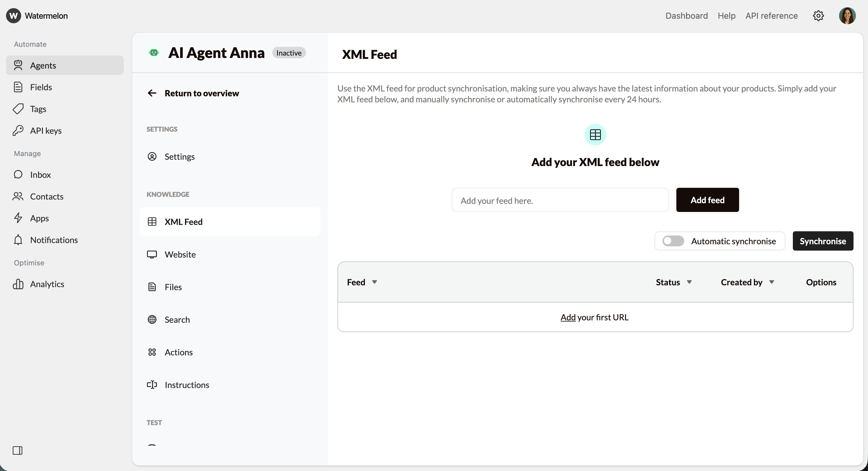Open the Apps section

[40, 218]
